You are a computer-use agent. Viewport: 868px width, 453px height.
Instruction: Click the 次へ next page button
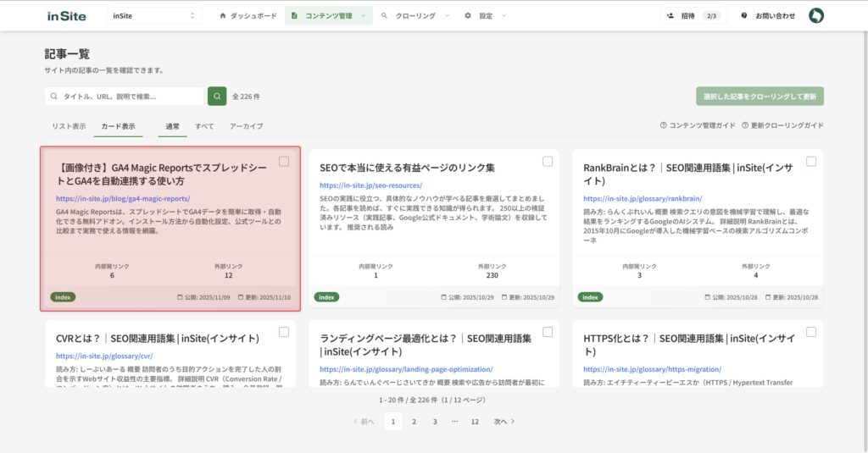(504, 422)
